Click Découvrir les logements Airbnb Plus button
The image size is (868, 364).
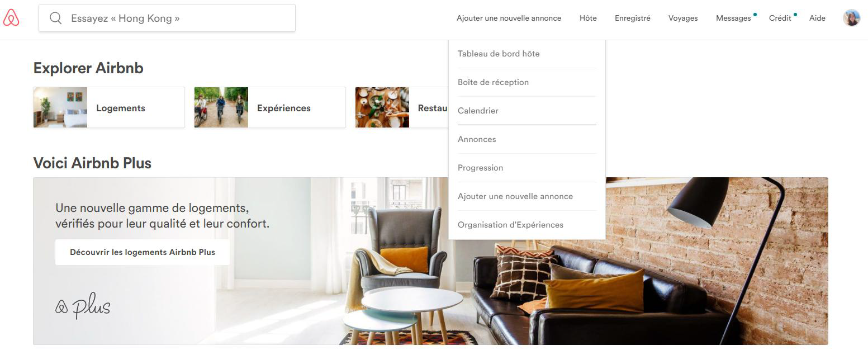pos(143,252)
